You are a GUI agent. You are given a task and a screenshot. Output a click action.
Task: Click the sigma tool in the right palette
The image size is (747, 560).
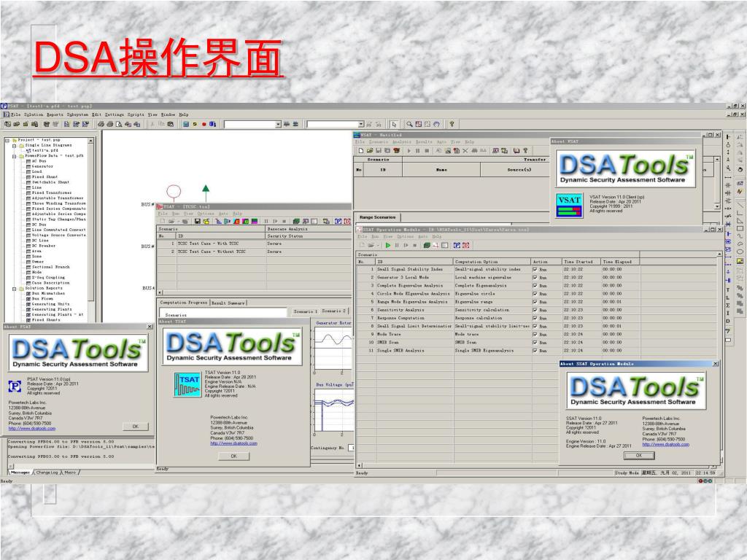(728, 306)
